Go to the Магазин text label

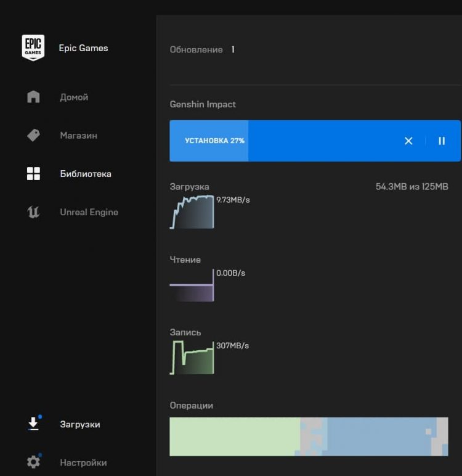click(78, 136)
